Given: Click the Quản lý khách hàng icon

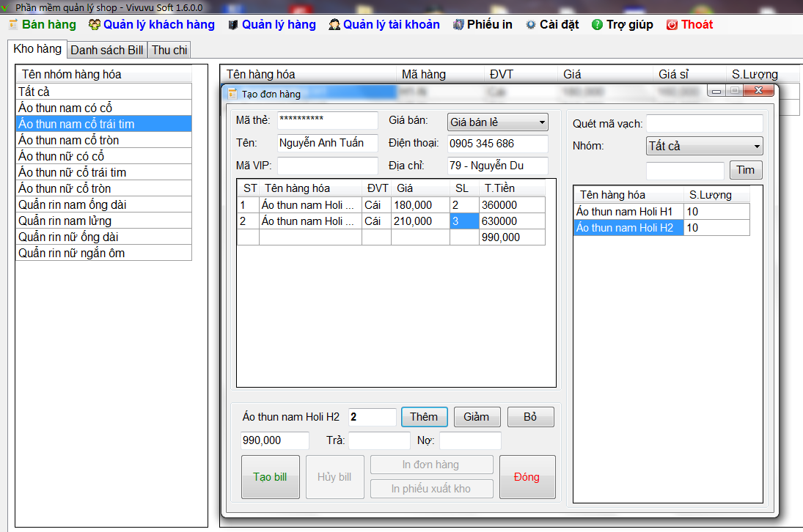Looking at the screenshot, I should 94,25.
